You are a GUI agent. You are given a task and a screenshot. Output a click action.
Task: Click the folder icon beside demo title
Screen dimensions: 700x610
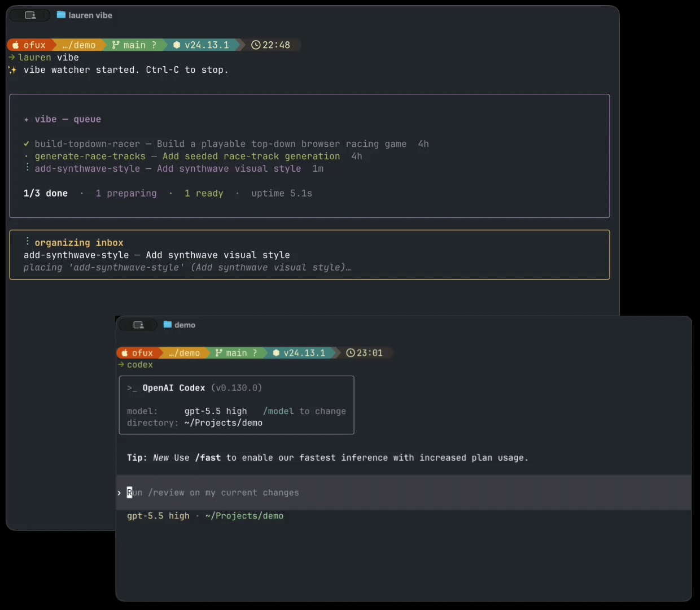[167, 324]
